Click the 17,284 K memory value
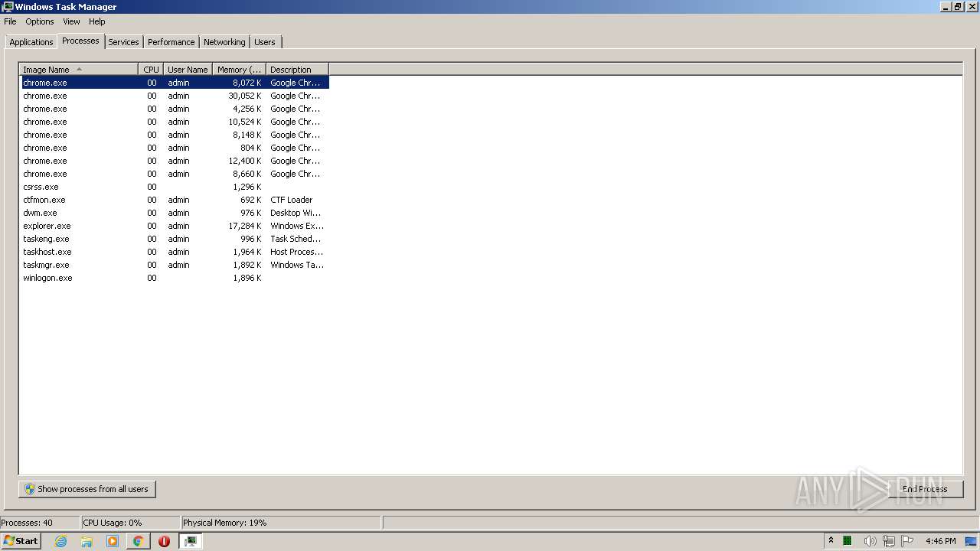This screenshot has width=980, height=551. click(245, 226)
